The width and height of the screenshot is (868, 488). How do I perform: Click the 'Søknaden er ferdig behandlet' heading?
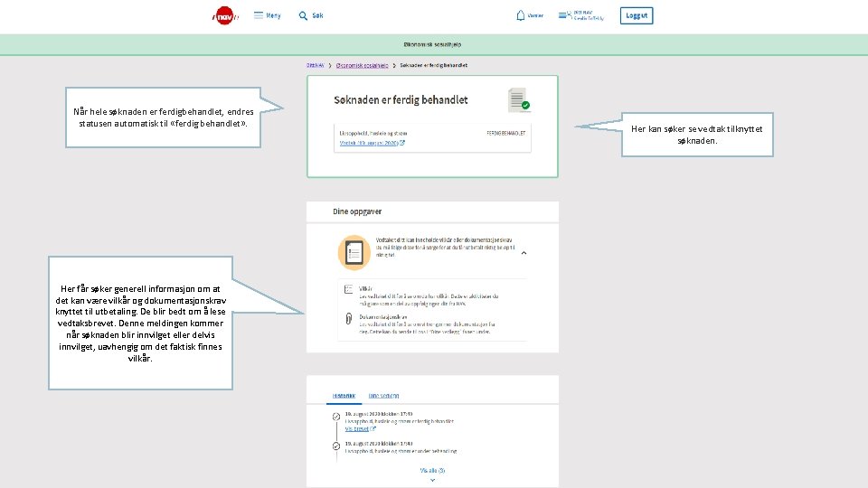coord(401,100)
